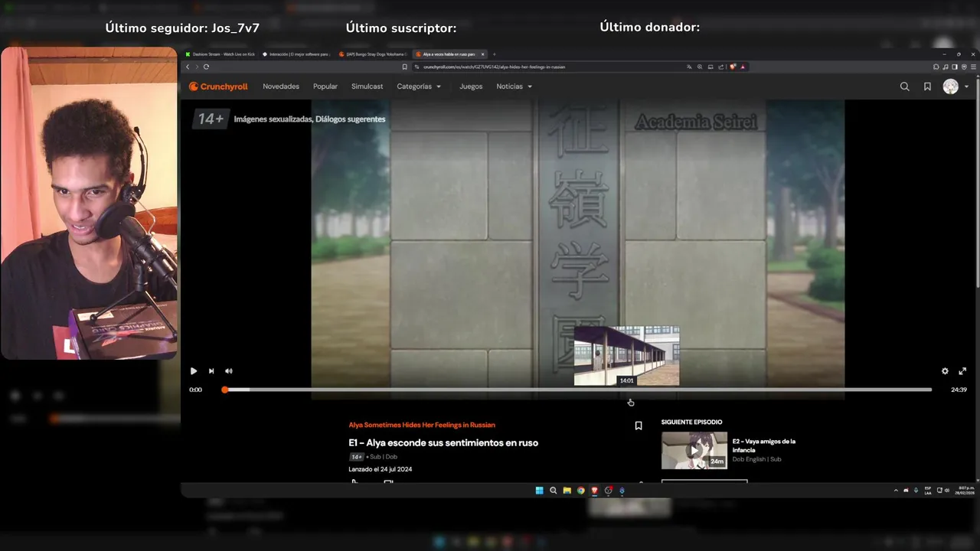980x551 pixels.
Task: Open the Crunchyroll profile avatar menu
Action: 951,86
